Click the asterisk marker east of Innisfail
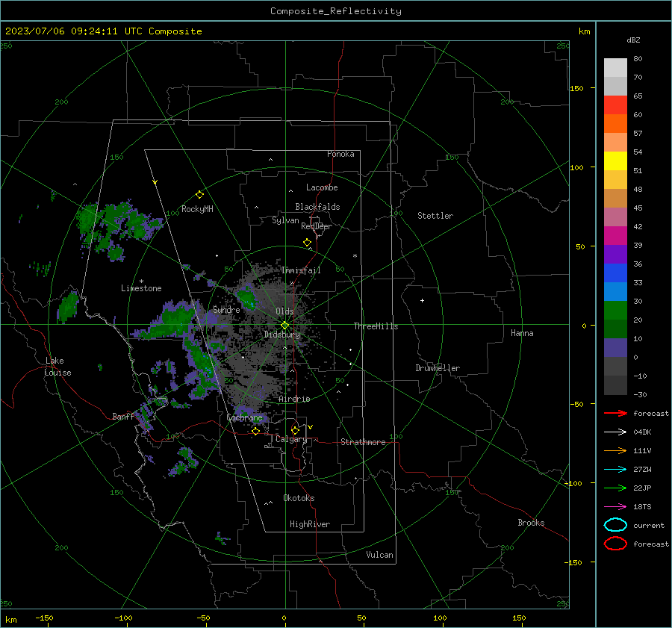 coord(355,256)
